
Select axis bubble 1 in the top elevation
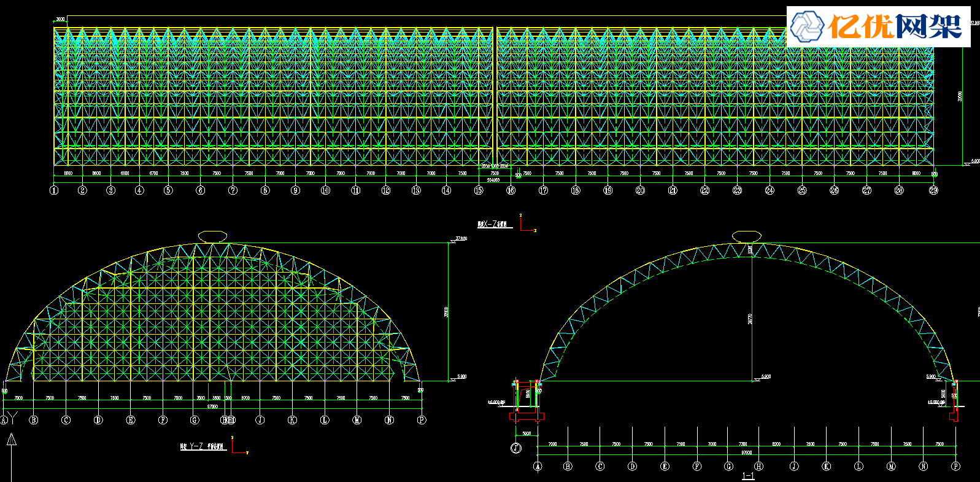pyautogui.click(x=54, y=190)
